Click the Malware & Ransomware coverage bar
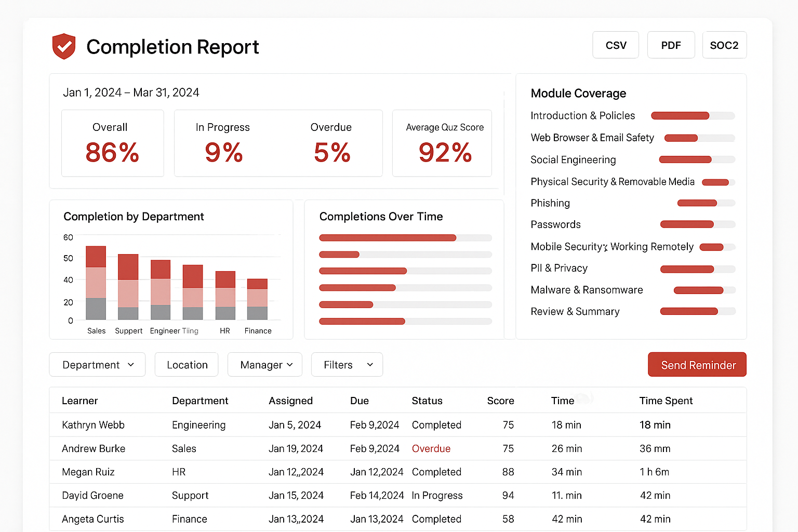Image resolution: width=798 pixels, height=532 pixels. [x=704, y=290]
